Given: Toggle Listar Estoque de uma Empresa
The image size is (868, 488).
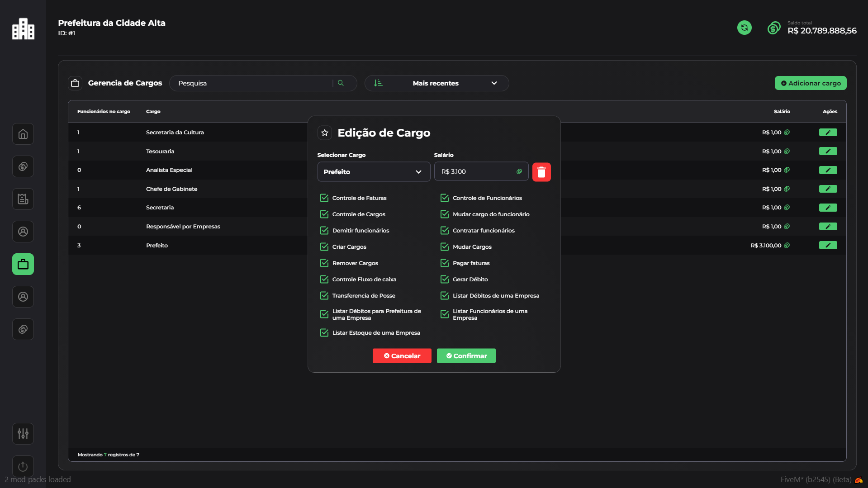Looking at the screenshot, I should coord(324,332).
